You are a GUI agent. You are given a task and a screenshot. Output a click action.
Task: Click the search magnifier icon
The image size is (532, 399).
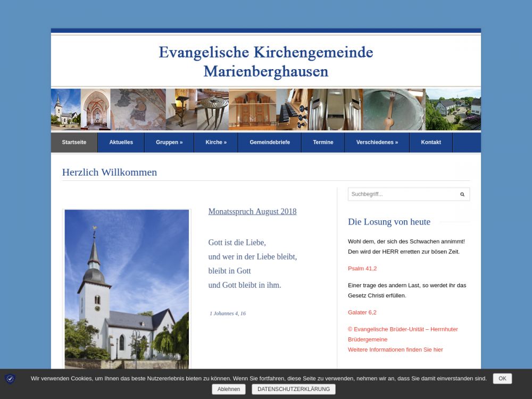[x=462, y=194]
